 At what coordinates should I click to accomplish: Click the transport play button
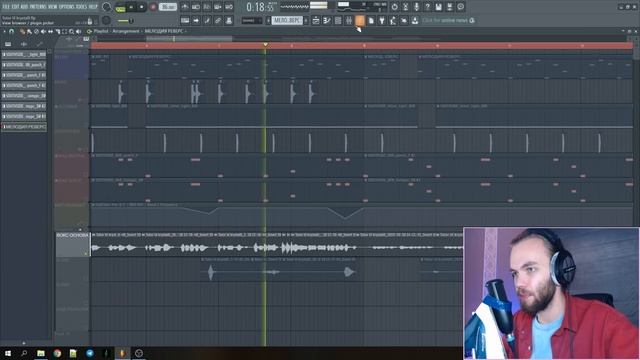pos(131,7)
